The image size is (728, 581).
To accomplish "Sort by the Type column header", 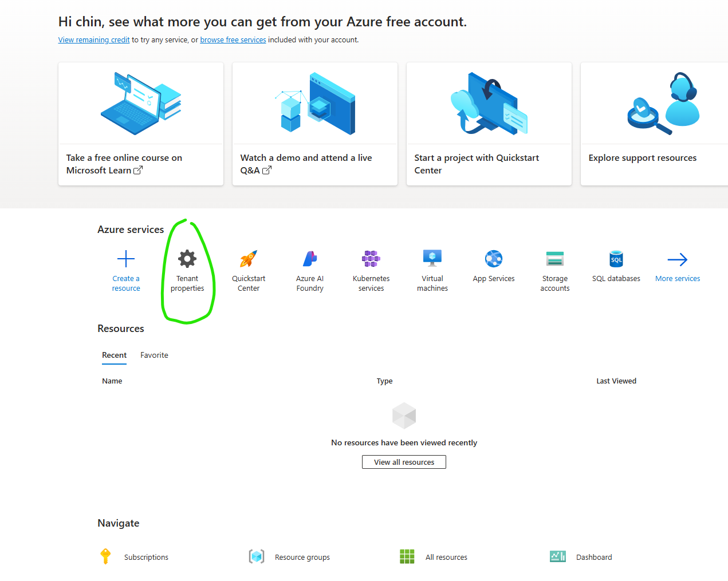I will click(x=384, y=381).
